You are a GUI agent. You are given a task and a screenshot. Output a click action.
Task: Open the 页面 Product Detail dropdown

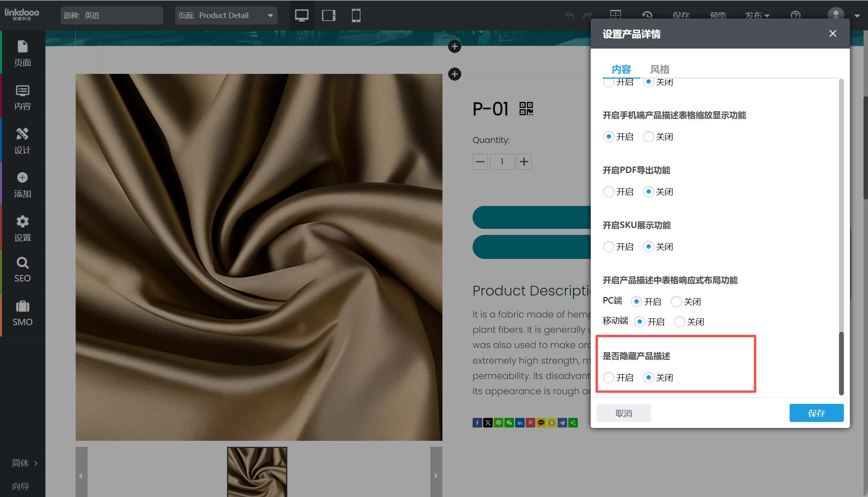tap(226, 15)
